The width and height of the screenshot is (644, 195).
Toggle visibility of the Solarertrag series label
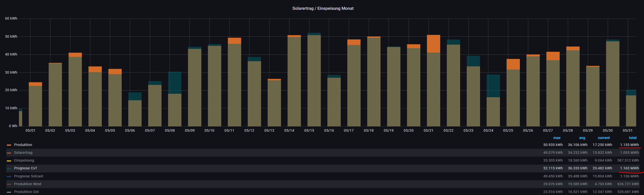click(x=23, y=153)
